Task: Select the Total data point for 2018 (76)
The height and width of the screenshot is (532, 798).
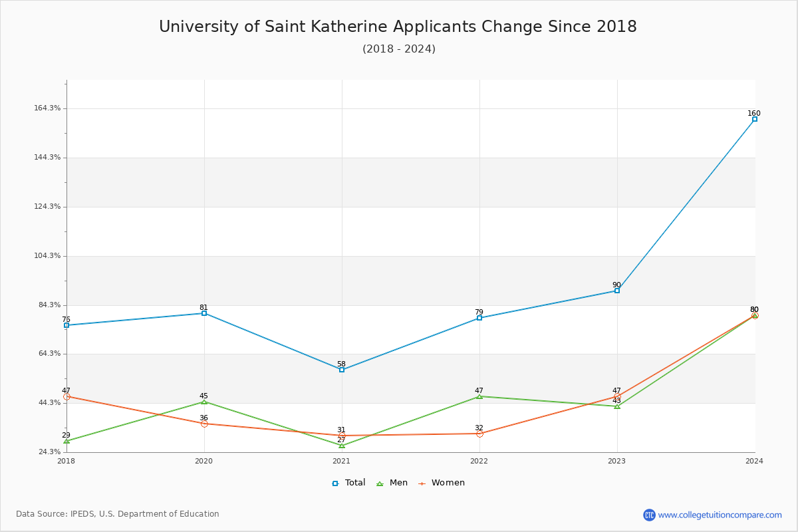Action: pos(66,325)
